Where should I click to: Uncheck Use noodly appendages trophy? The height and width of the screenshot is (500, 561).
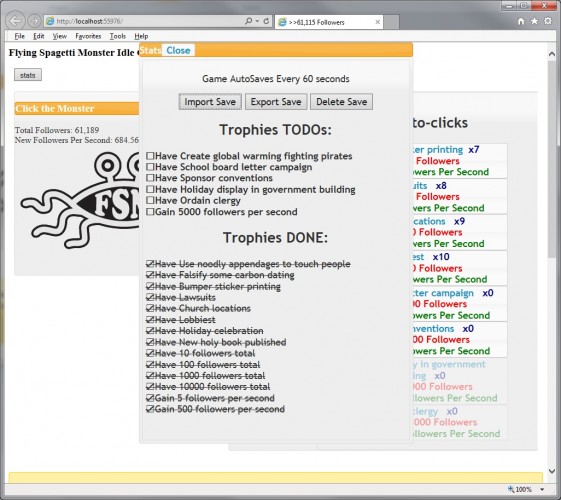coord(150,264)
